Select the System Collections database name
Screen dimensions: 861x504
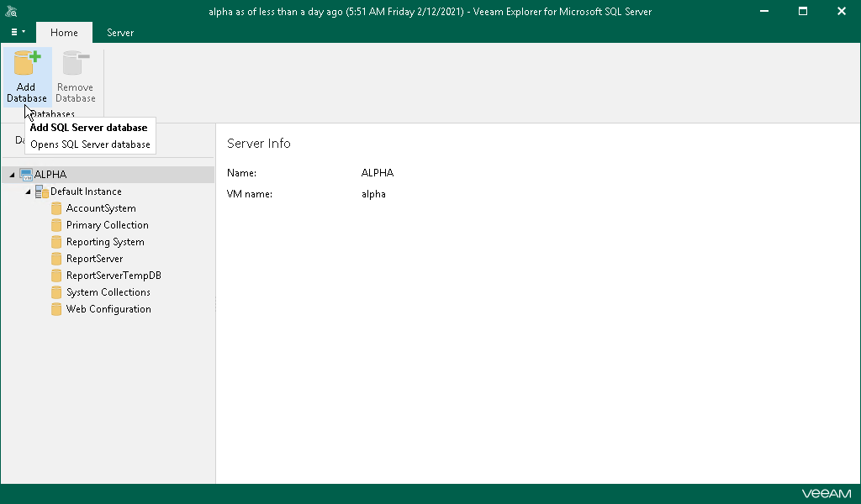[108, 292]
